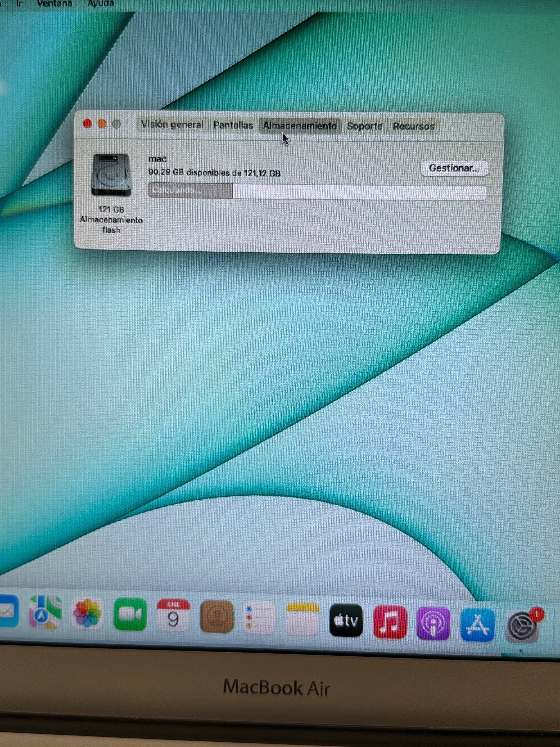Open the Photos app in Dock
The width and height of the screenshot is (560, 747).
tap(87, 613)
